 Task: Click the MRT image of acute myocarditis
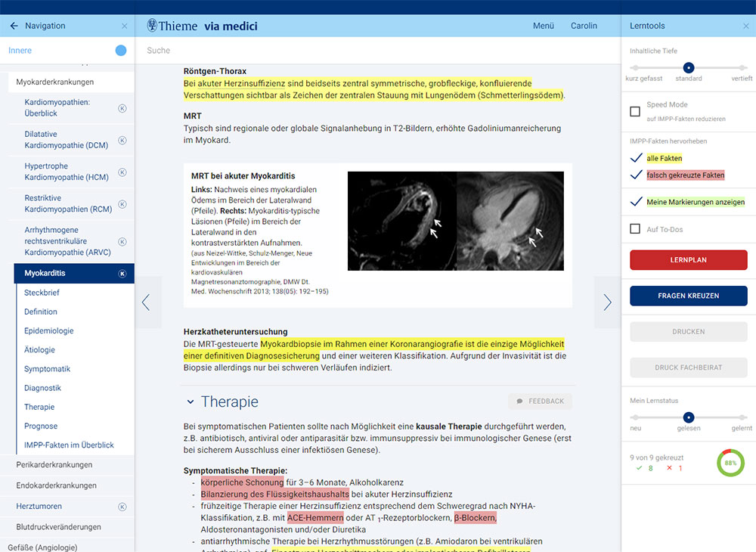tap(456, 221)
